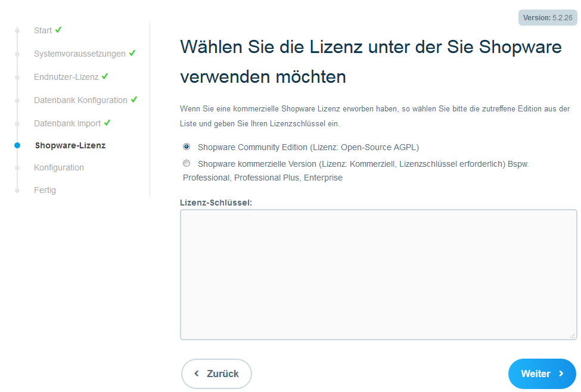Select the Shopware-Lizenz step
This screenshot has height=392, width=581.
point(70,145)
